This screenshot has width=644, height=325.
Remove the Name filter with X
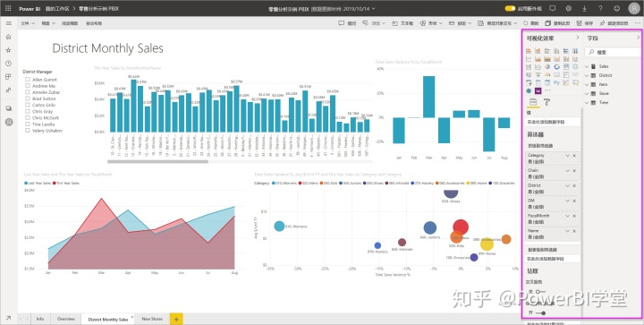pyautogui.click(x=574, y=231)
